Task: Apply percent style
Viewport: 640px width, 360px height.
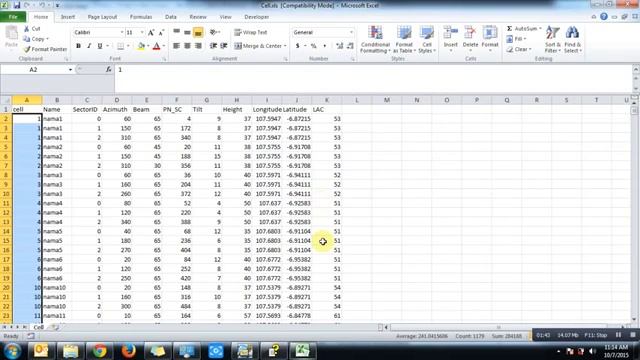Action: coord(313,46)
